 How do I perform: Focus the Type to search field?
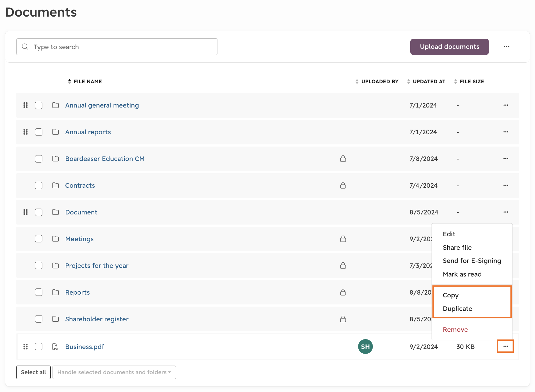(117, 47)
